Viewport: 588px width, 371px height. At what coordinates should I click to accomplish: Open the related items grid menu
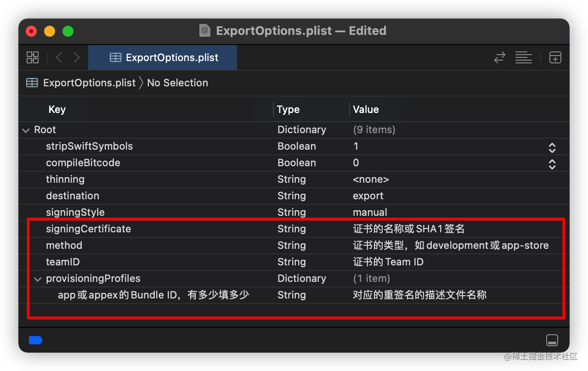pos(33,57)
